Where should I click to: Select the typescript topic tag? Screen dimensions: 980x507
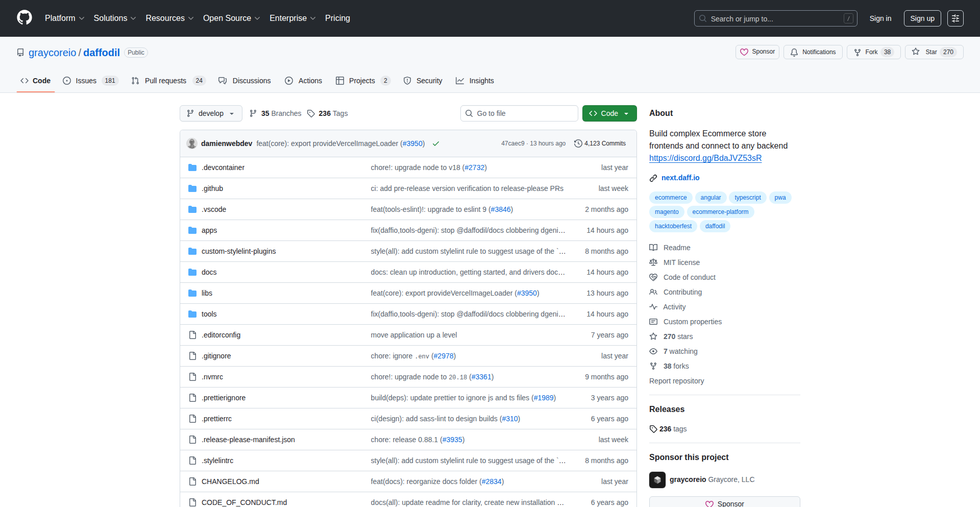coord(748,198)
